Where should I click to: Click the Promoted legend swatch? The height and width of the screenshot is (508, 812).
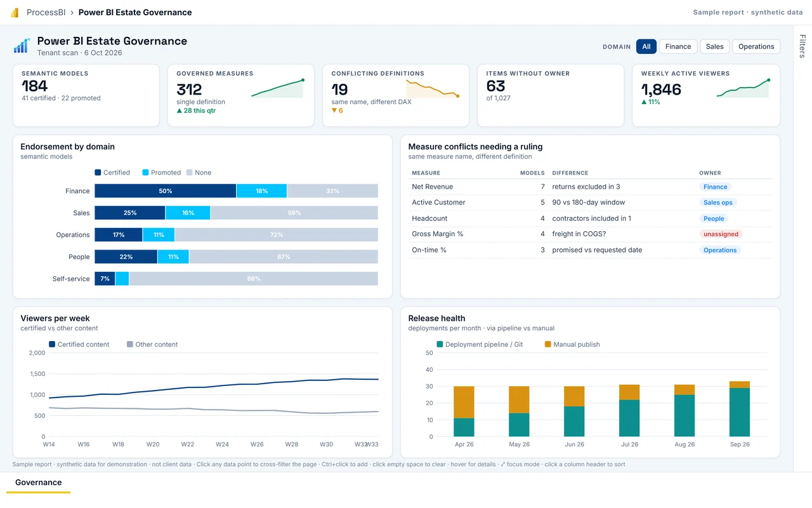point(145,173)
